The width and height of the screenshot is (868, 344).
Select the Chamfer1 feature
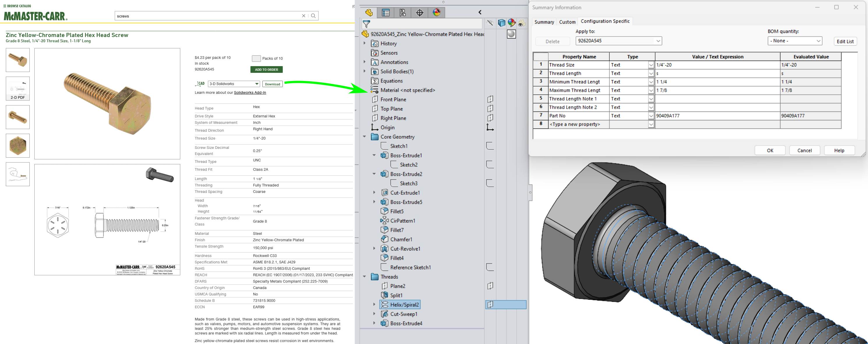(x=401, y=239)
